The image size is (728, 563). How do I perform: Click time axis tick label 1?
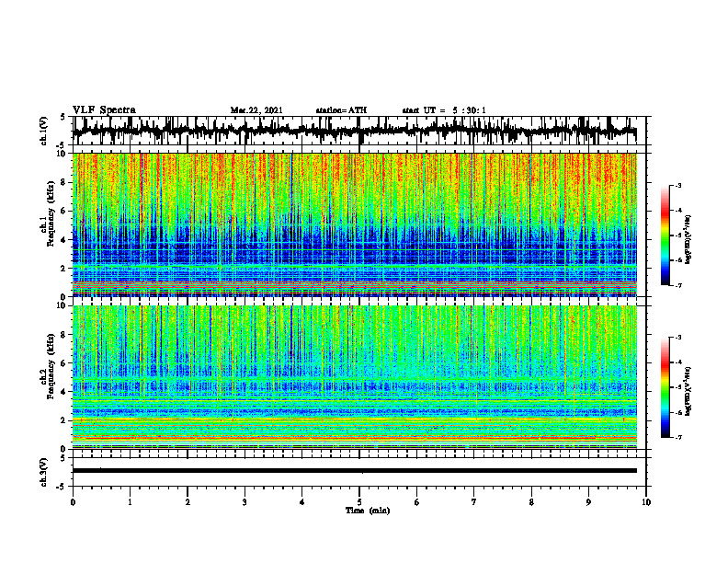[130, 502]
